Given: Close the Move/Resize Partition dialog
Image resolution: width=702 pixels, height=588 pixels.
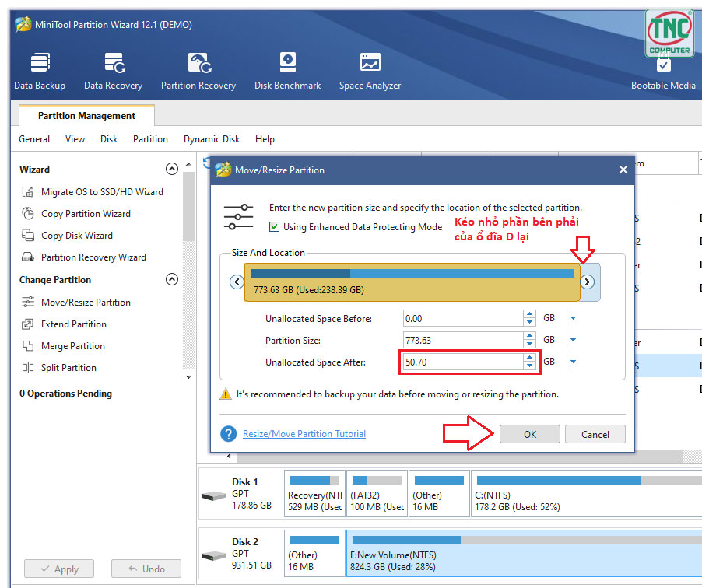Looking at the screenshot, I should pos(623,170).
